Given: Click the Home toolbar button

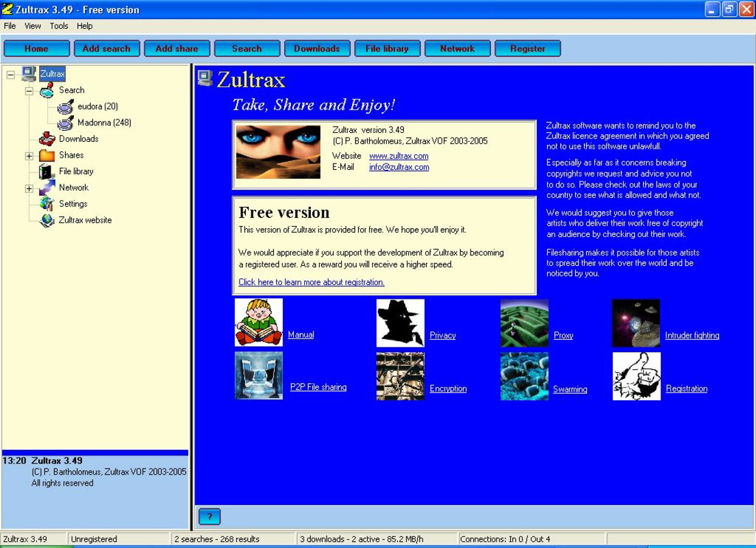Looking at the screenshot, I should pyautogui.click(x=37, y=48).
